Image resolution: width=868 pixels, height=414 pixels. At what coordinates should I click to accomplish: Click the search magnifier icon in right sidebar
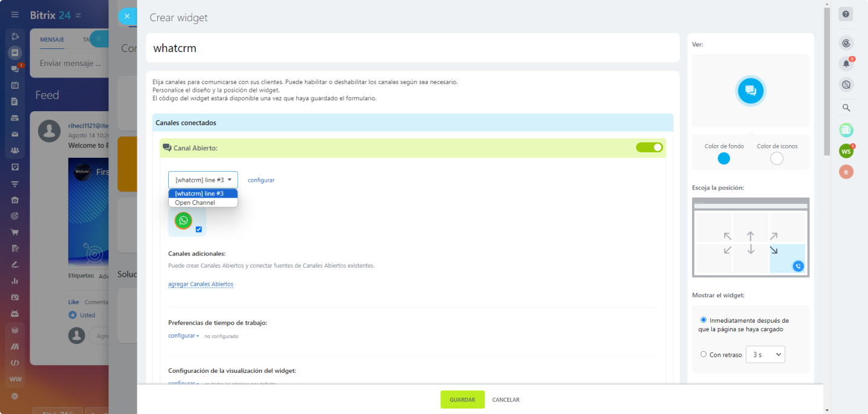[x=846, y=108]
